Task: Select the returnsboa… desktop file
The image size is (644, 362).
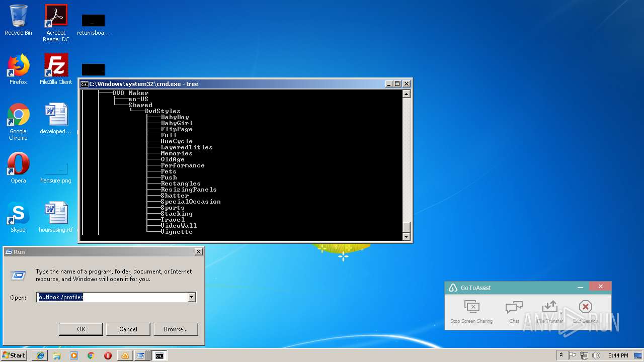Action: (x=93, y=24)
